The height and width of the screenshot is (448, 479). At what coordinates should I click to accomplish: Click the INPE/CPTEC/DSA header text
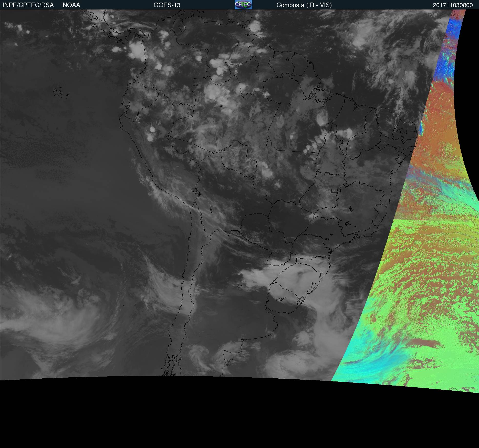point(28,5)
